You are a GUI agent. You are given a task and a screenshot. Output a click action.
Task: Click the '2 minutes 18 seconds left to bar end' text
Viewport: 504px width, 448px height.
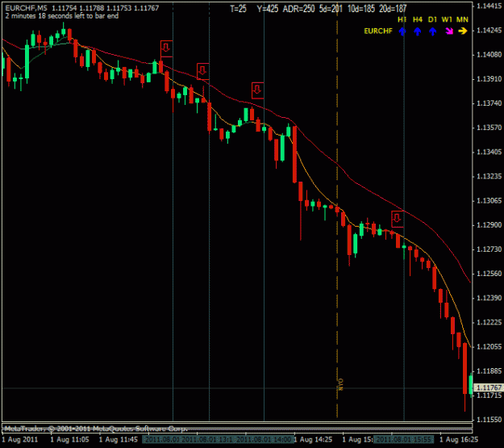click(x=62, y=16)
